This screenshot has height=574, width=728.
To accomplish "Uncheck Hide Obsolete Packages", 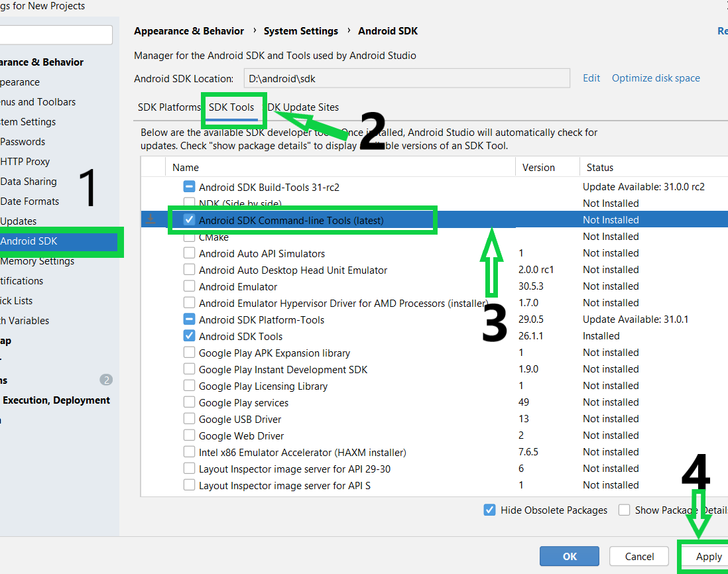I will click(489, 510).
